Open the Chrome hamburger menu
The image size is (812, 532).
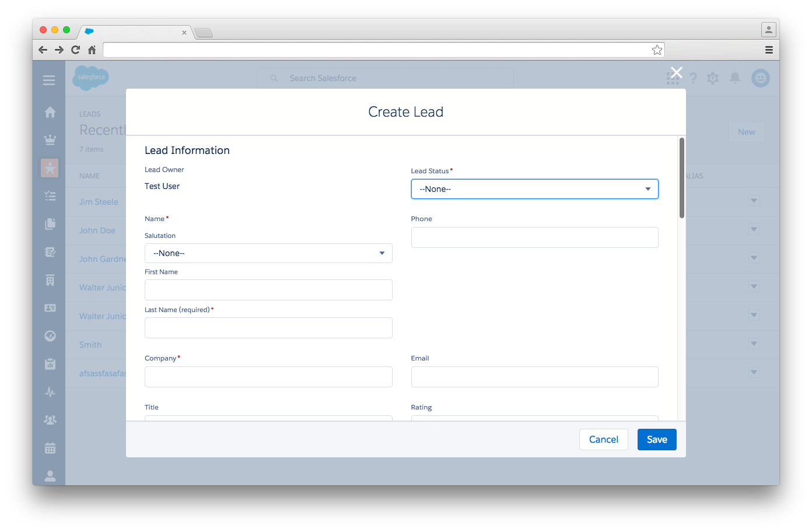pyautogui.click(x=769, y=50)
